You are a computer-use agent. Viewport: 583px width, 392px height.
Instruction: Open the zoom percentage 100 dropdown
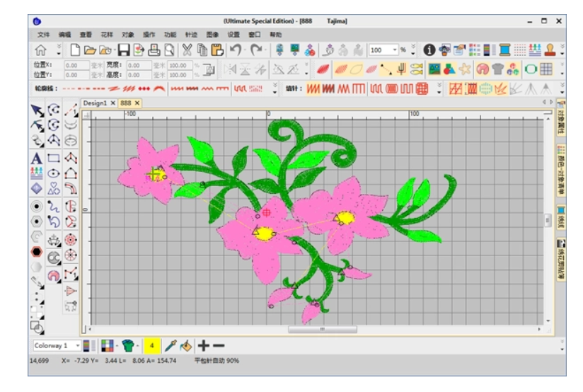[x=394, y=50]
